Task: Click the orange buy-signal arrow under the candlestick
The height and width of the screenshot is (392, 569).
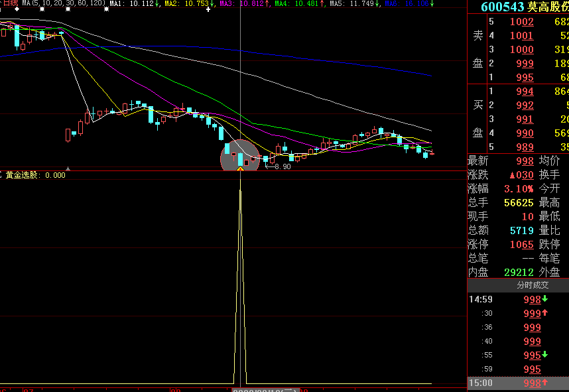Action: point(240,169)
